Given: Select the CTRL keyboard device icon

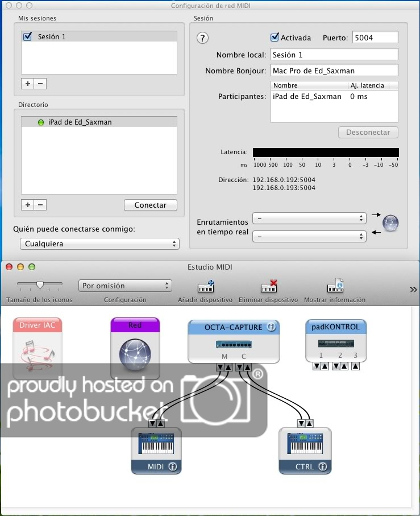Looking at the screenshot, I should [x=305, y=451].
